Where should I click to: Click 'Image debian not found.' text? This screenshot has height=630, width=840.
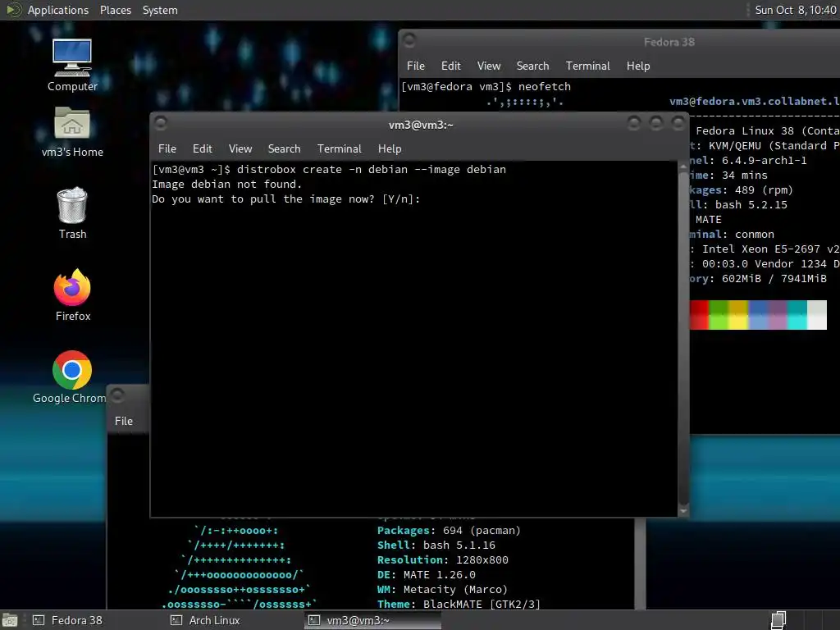pyautogui.click(x=226, y=185)
